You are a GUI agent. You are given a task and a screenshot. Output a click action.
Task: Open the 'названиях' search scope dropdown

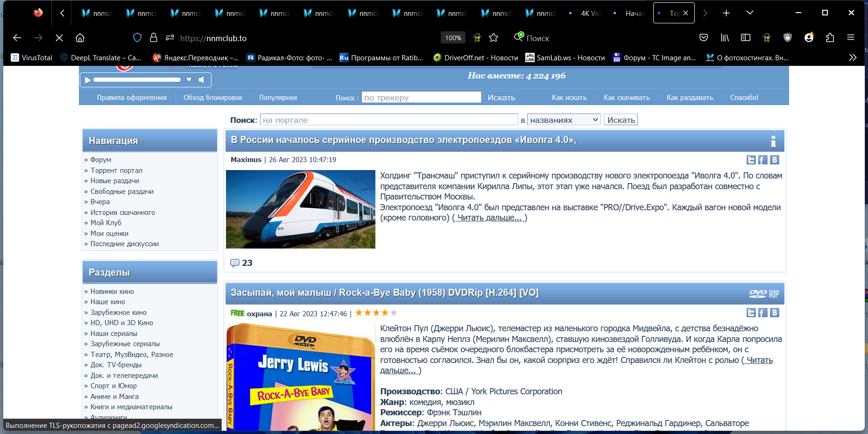[564, 120]
